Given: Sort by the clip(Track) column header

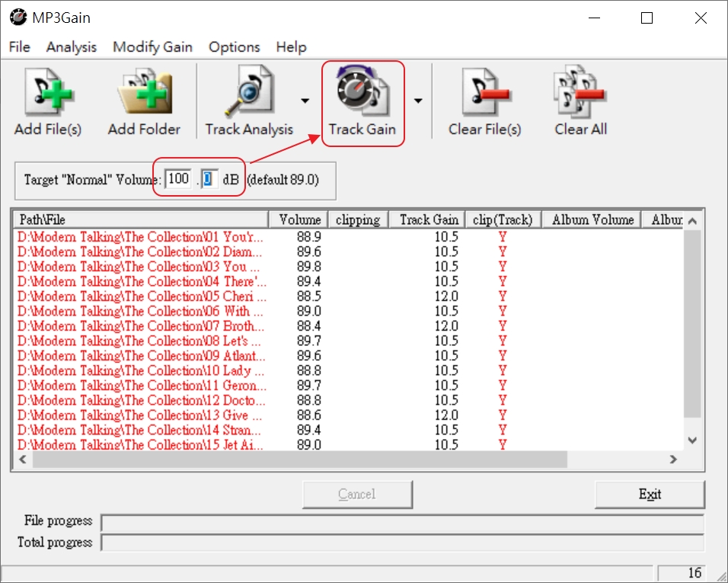Looking at the screenshot, I should (503, 219).
